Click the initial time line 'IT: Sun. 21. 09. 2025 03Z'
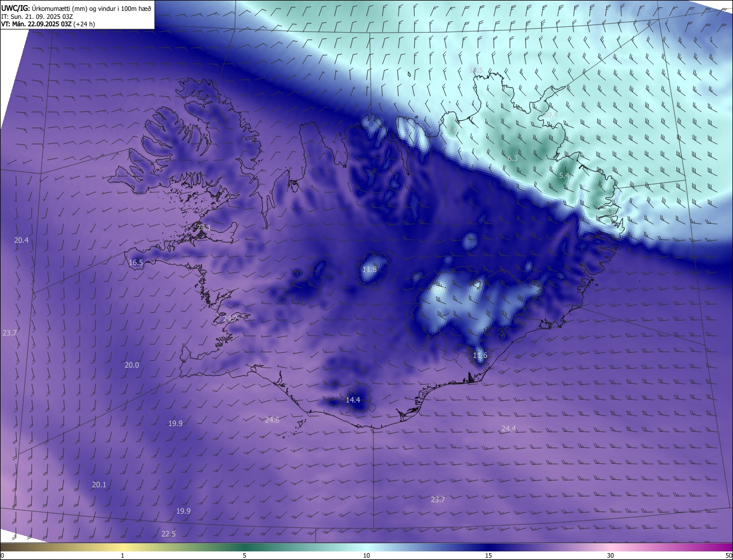This screenshot has height=560, width=733. tap(37, 17)
